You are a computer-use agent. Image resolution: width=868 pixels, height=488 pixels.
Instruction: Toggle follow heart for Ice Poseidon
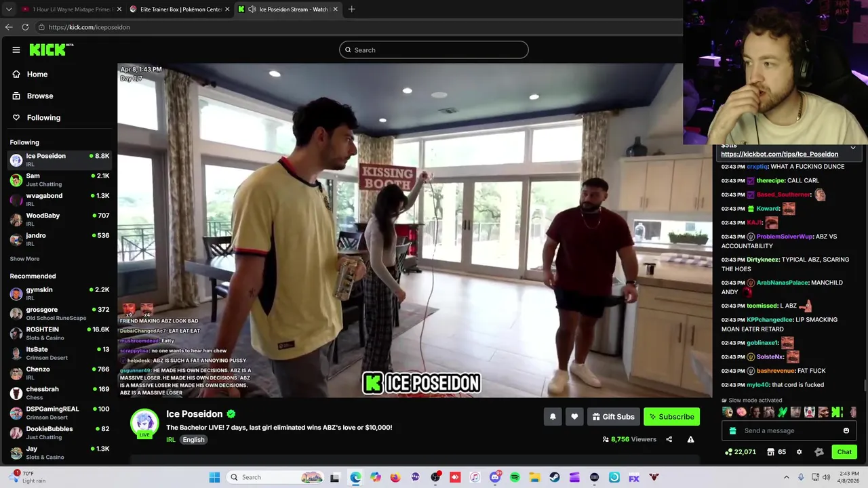[x=574, y=417]
